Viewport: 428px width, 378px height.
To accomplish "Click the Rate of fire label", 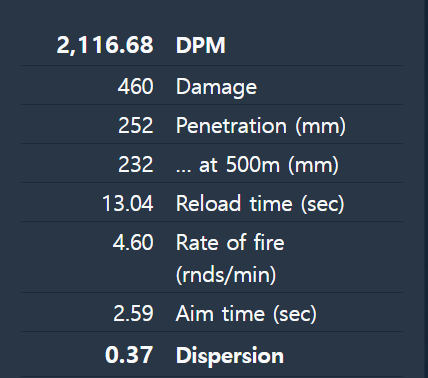I will tap(230, 242).
